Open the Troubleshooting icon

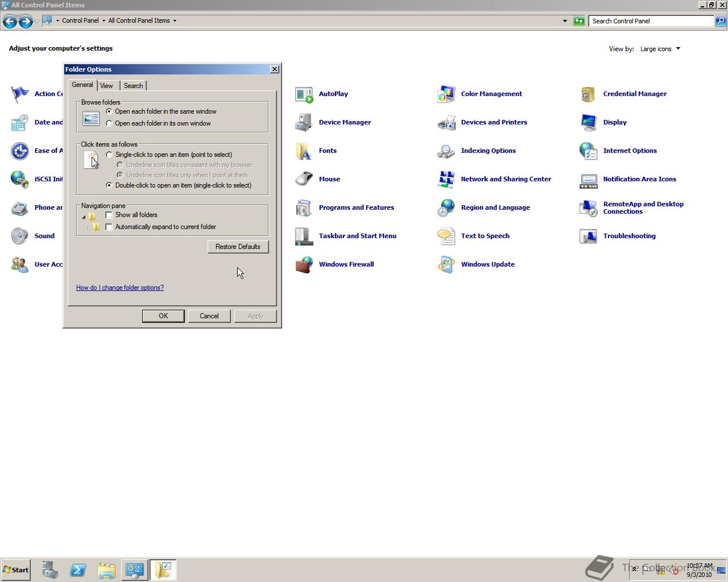pos(589,236)
